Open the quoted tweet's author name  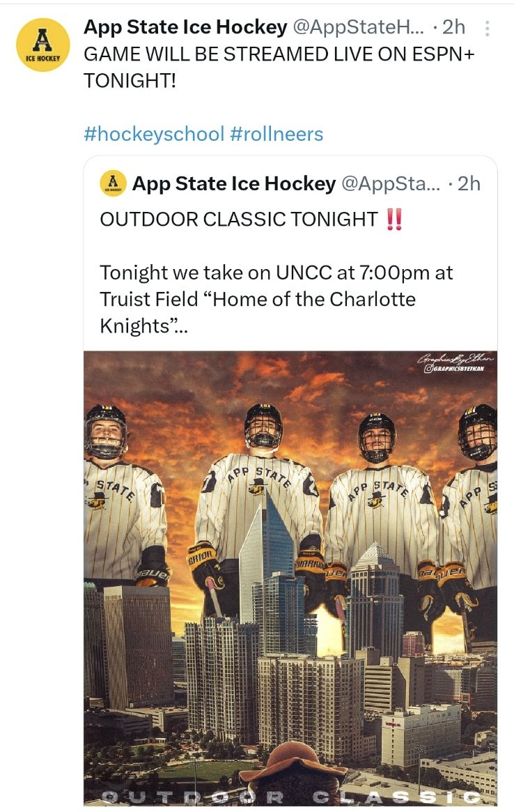tap(234, 183)
